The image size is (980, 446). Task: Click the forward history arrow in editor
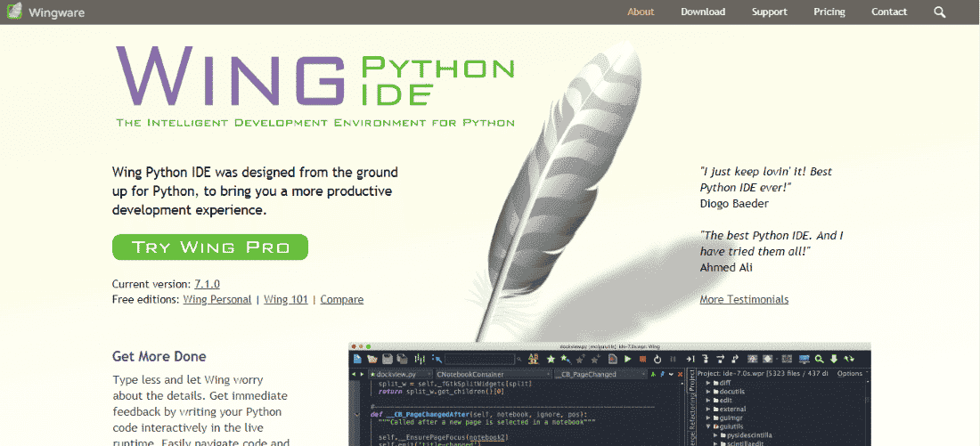362,375
